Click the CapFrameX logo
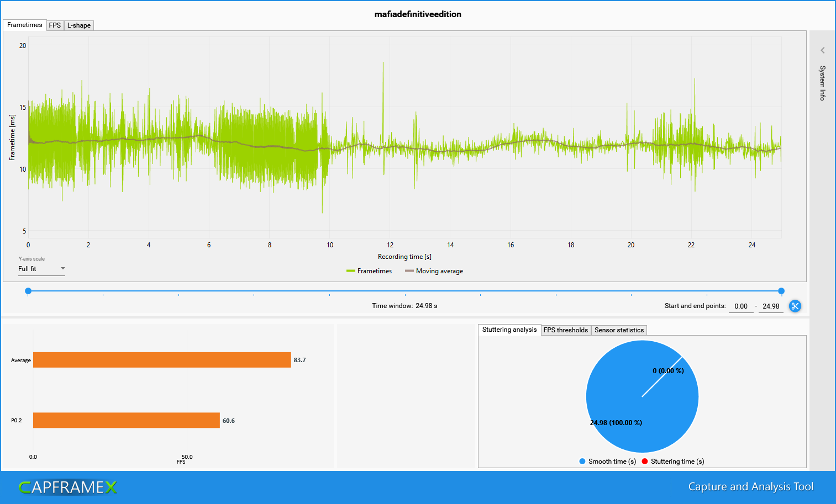 68,487
